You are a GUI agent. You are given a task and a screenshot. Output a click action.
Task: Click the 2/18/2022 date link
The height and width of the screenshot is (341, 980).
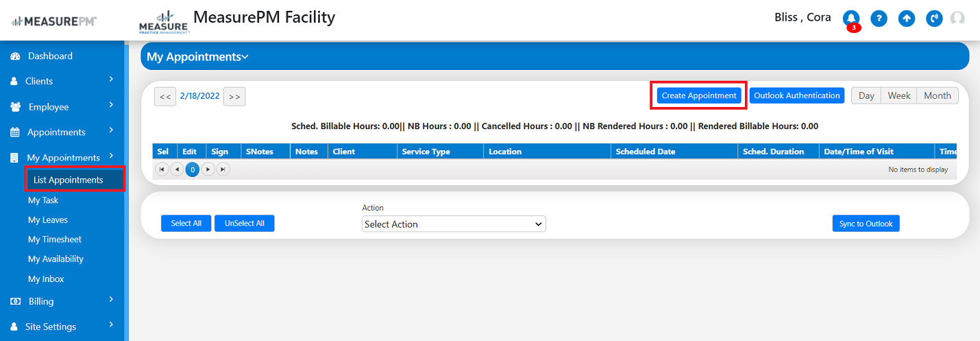[199, 96]
